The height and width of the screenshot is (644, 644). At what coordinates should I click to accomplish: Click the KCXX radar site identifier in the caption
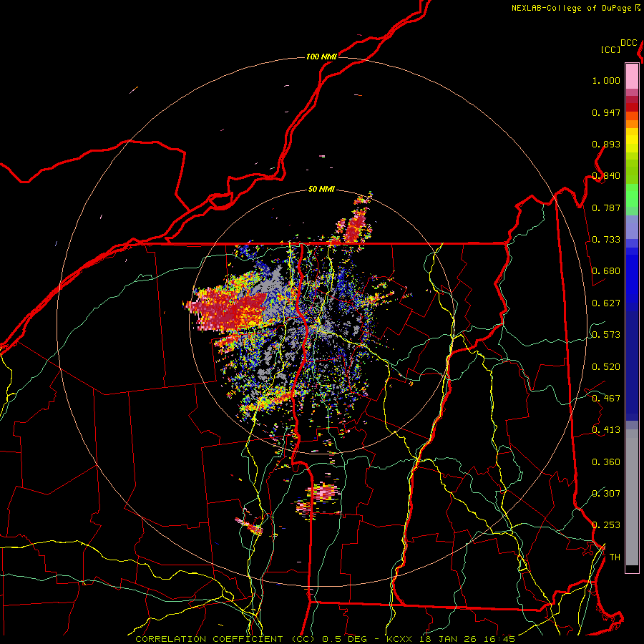pos(399,639)
